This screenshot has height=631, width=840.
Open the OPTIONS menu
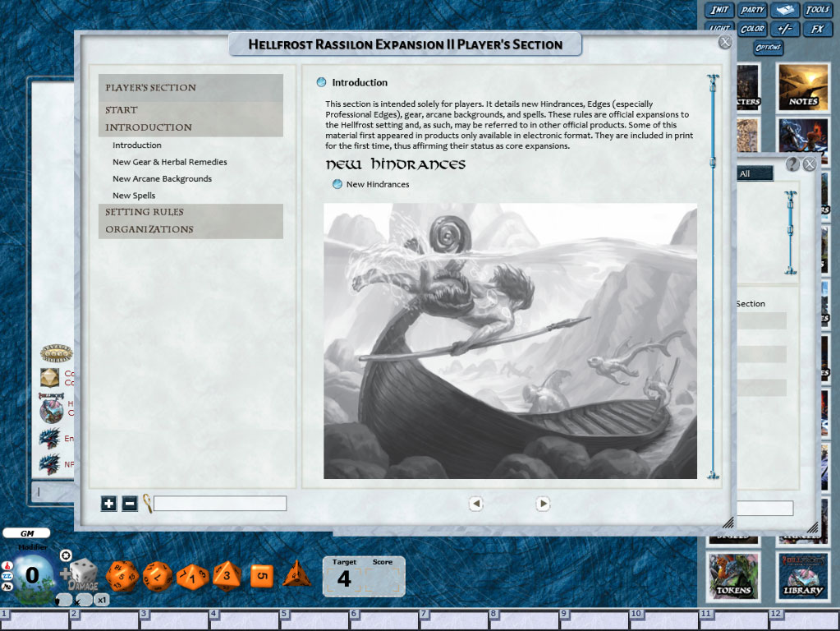point(769,47)
